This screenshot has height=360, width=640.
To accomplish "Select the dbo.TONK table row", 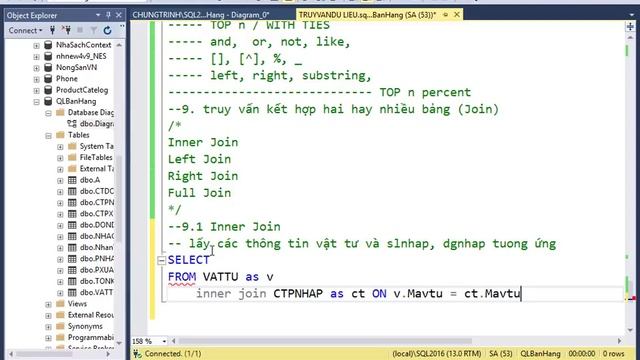I will click(91, 281).
